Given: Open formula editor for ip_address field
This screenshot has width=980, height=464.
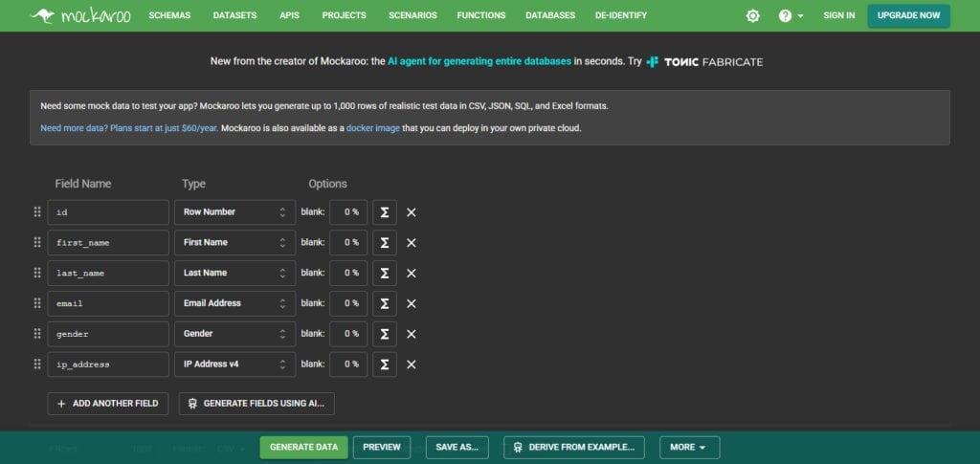Looking at the screenshot, I should (385, 365).
